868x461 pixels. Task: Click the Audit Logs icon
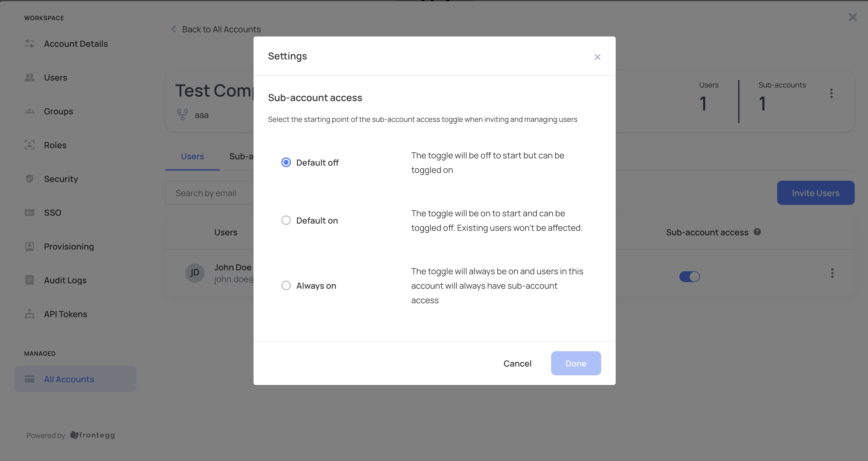tap(29, 280)
